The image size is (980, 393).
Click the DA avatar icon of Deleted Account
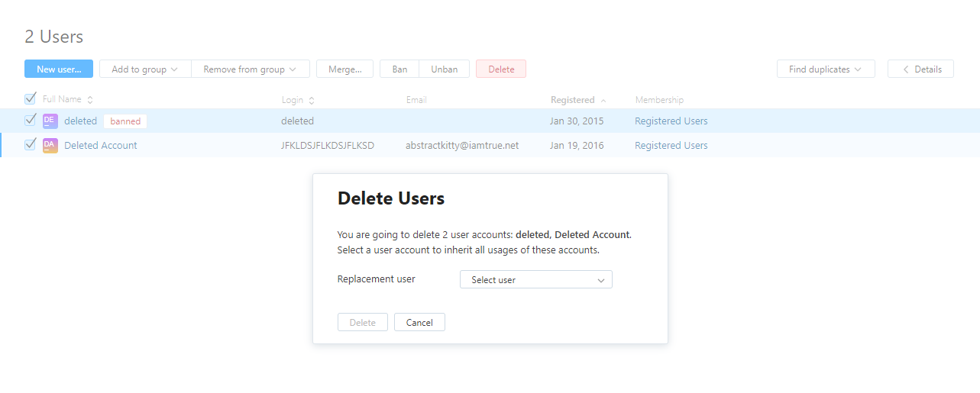point(50,145)
